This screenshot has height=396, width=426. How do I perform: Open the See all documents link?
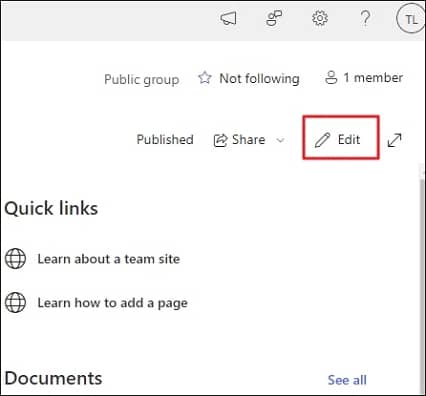click(x=347, y=380)
